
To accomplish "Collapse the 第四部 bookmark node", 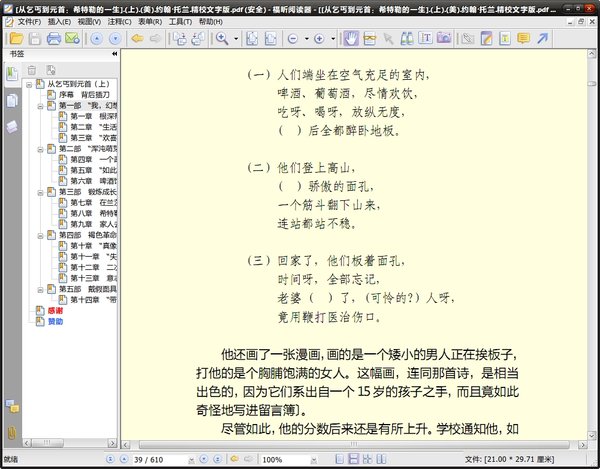I will coord(40,236).
